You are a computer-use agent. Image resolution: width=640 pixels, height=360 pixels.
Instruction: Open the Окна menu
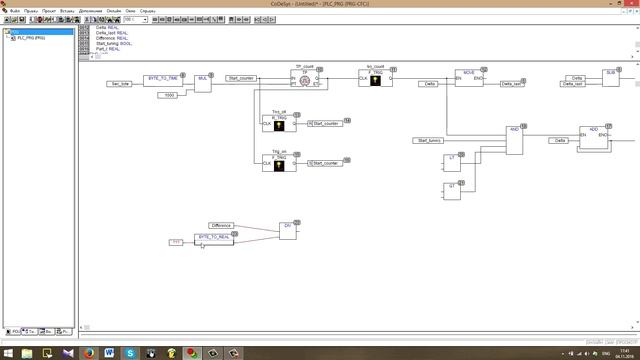[131, 11]
